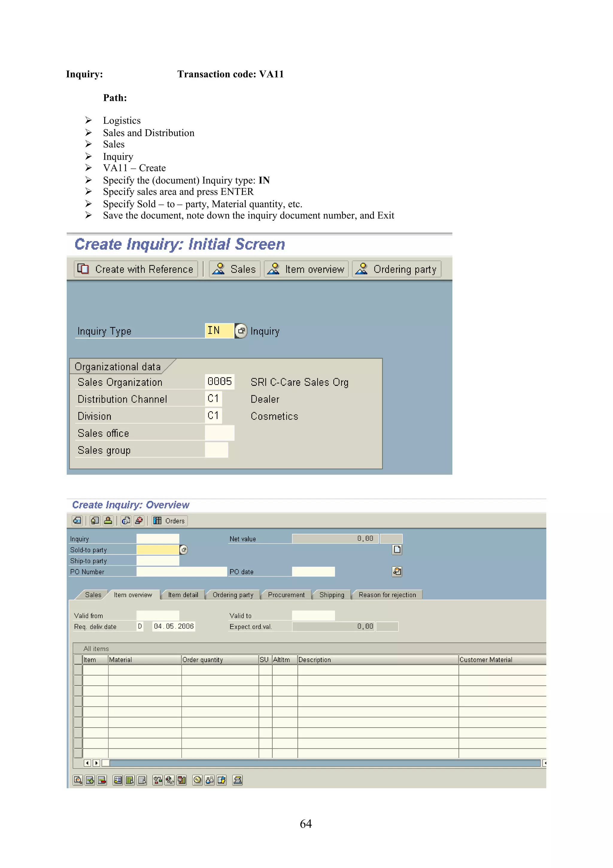
Task: Click the Schedule lines for item icon
Action: pos(182,780)
